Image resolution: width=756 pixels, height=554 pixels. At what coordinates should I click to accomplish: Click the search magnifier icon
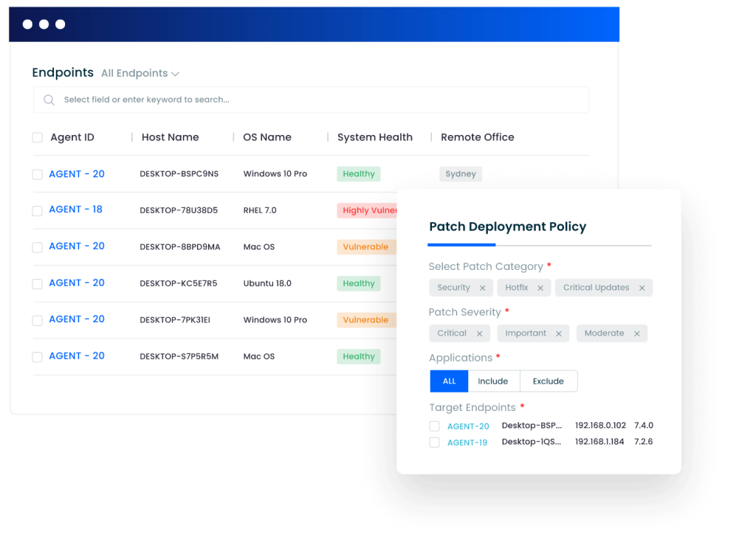pos(49,100)
